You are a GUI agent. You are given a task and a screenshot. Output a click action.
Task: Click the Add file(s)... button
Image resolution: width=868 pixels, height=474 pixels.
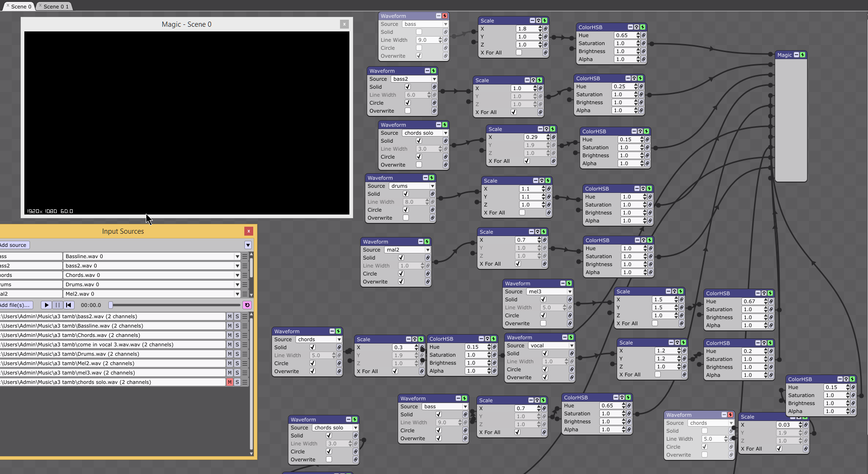coord(15,305)
